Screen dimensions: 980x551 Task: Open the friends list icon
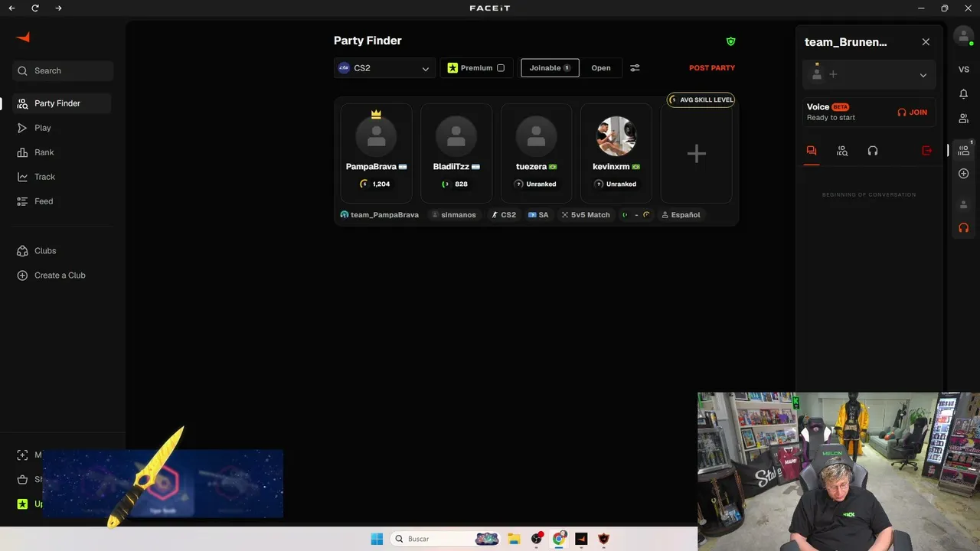[x=964, y=119]
